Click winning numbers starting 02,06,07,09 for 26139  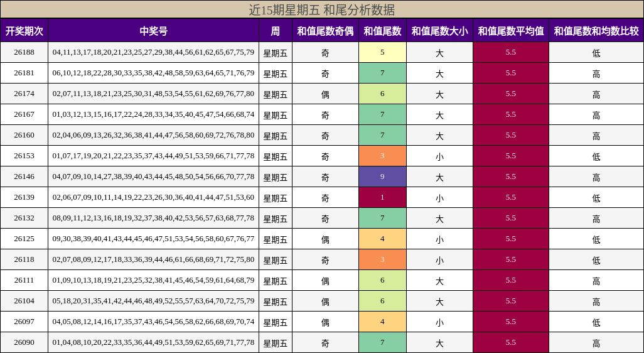pos(154,197)
